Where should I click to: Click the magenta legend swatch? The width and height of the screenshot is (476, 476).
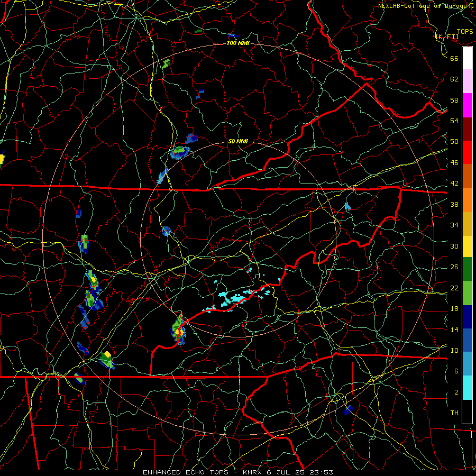[x=467, y=105]
